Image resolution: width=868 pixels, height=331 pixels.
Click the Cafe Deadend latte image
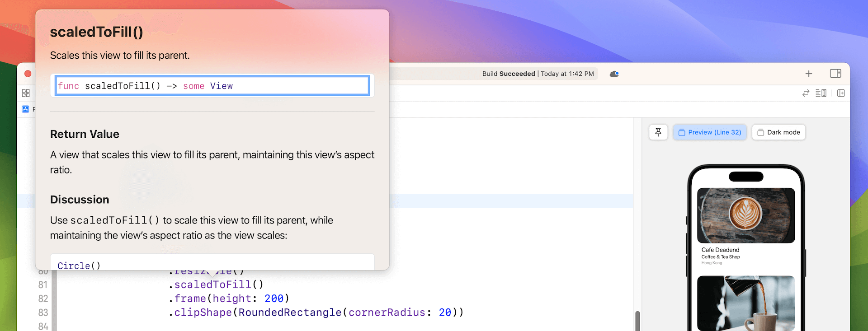click(746, 215)
